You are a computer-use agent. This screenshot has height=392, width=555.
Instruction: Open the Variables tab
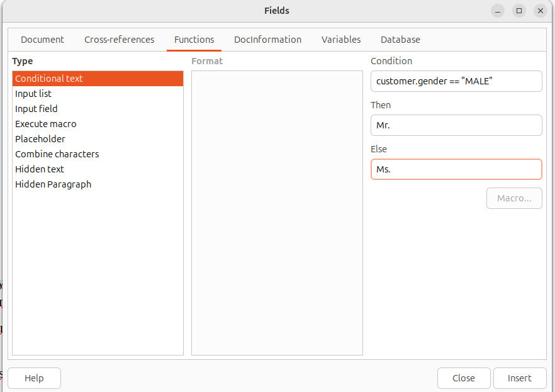pos(340,39)
